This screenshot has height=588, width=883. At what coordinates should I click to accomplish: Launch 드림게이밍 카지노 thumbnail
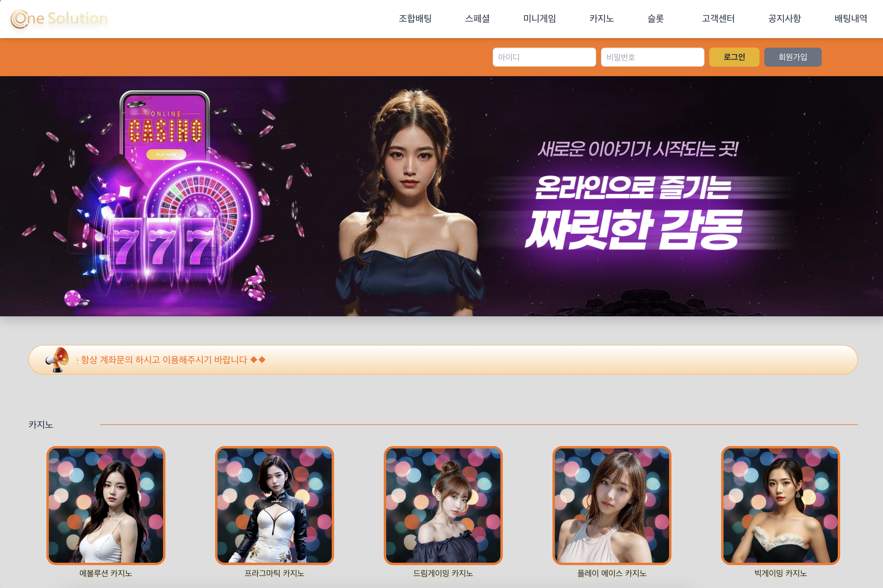coord(443,505)
